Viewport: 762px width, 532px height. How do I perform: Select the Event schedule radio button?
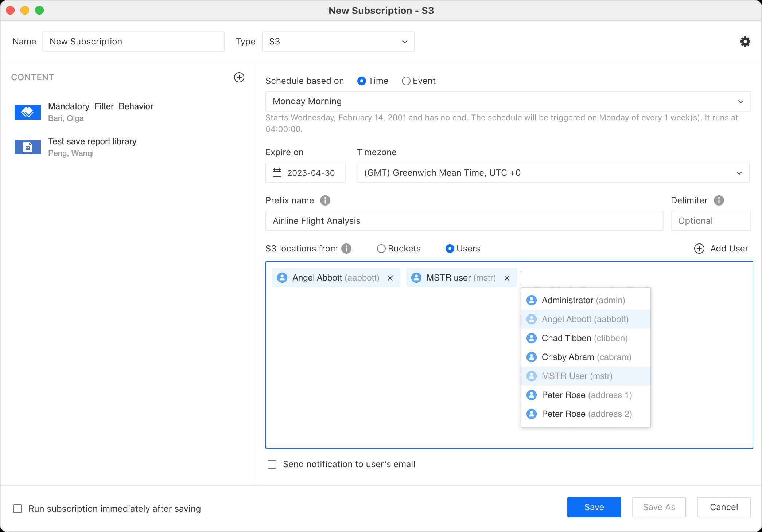[x=406, y=81]
